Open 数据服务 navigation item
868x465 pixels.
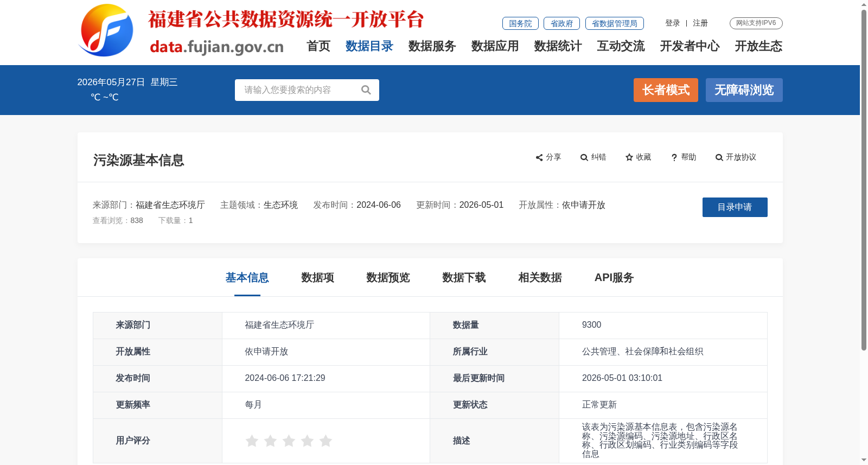point(432,46)
